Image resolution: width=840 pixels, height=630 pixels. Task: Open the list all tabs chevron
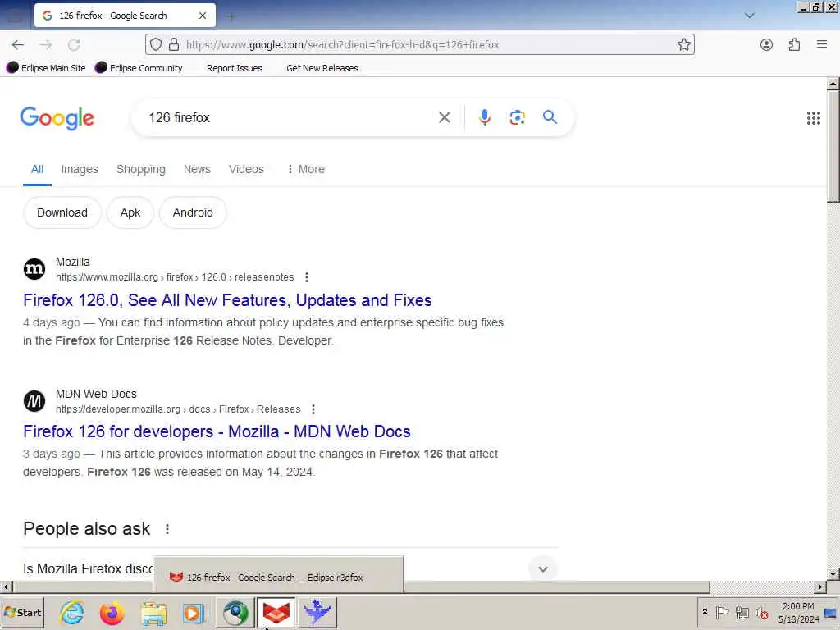coord(750,16)
